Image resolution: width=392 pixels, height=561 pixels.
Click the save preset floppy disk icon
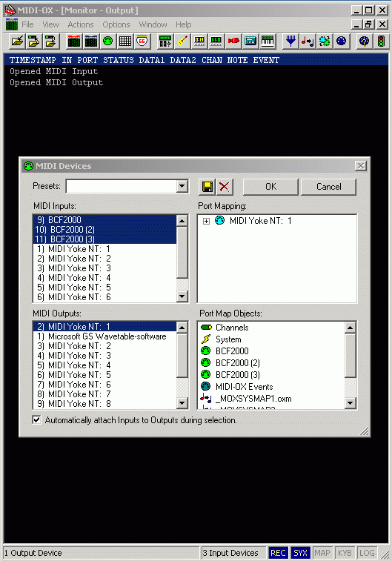[207, 187]
